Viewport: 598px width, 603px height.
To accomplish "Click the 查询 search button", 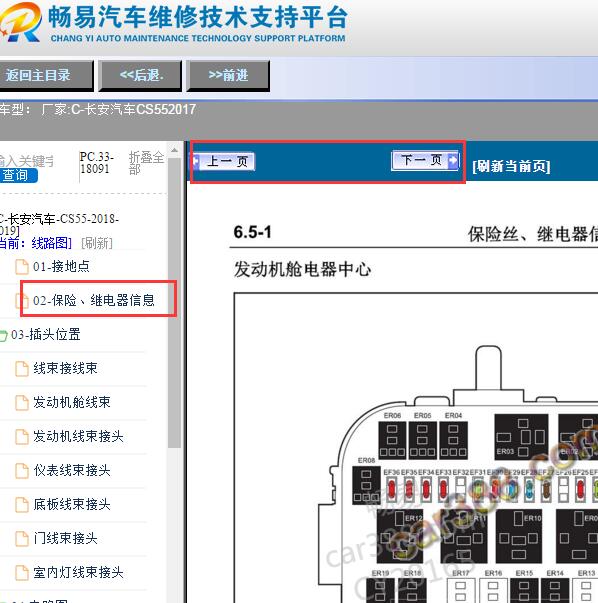I will [x=18, y=175].
